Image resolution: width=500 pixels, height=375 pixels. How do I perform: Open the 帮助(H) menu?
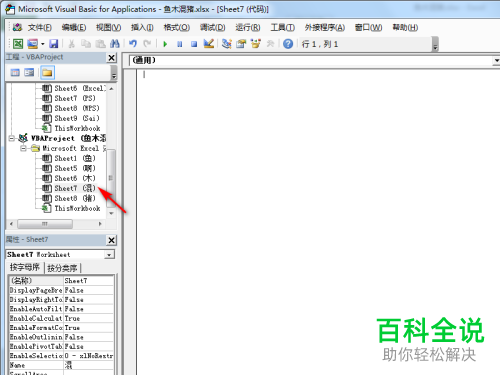405,27
